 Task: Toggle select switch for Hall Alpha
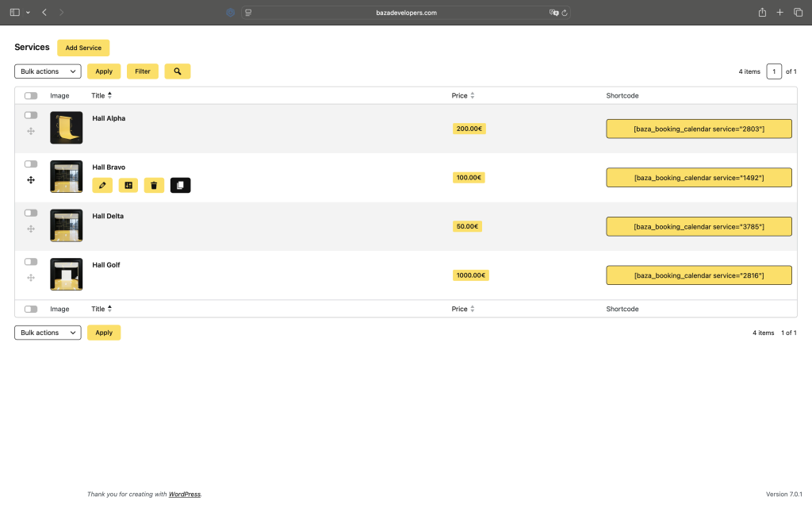point(31,115)
